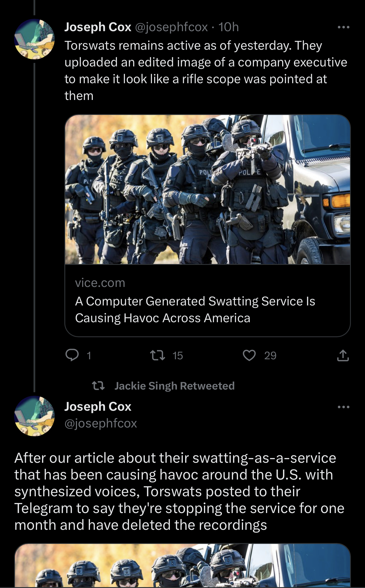Click the @josephfcox handle in top tweet
The height and width of the screenshot is (588, 365).
point(171,27)
